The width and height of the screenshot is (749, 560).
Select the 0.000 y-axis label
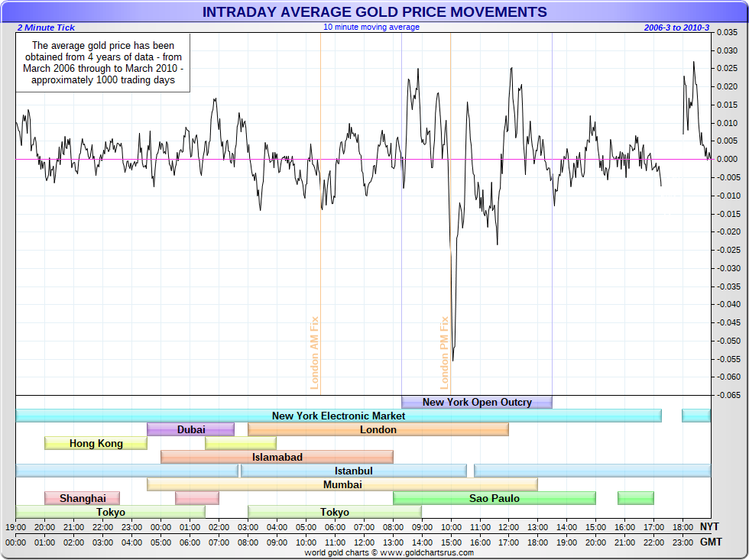coord(727,160)
